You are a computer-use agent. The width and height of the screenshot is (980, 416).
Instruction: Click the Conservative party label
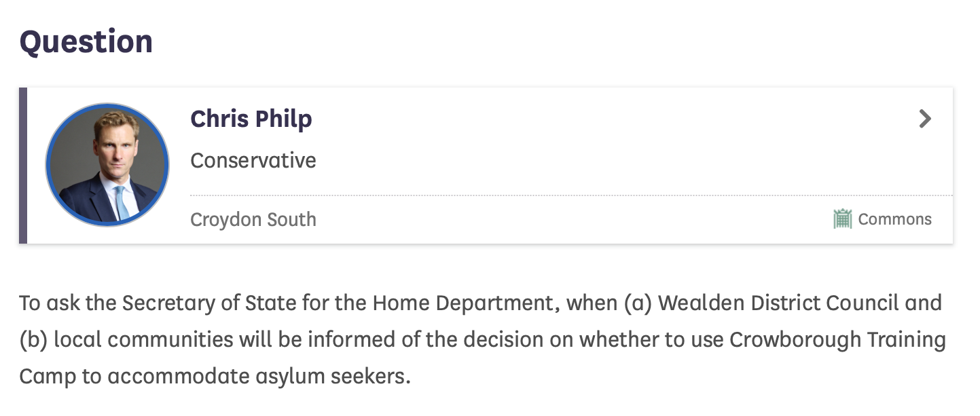coord(253,161)
